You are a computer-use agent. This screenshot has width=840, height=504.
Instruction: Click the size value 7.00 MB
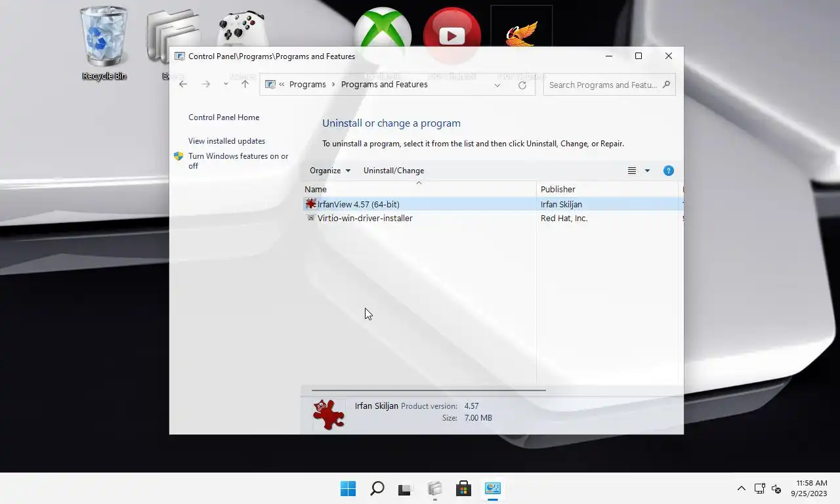[478, 418]
